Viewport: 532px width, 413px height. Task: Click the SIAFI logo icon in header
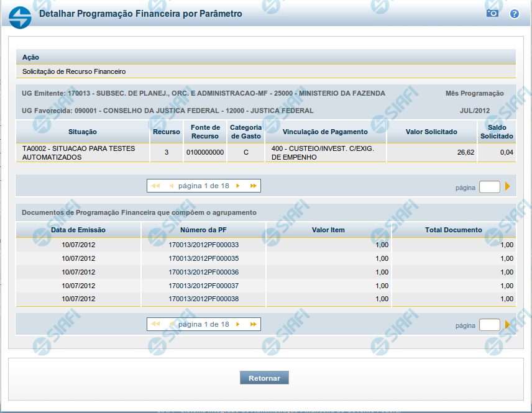click(21, 16)
